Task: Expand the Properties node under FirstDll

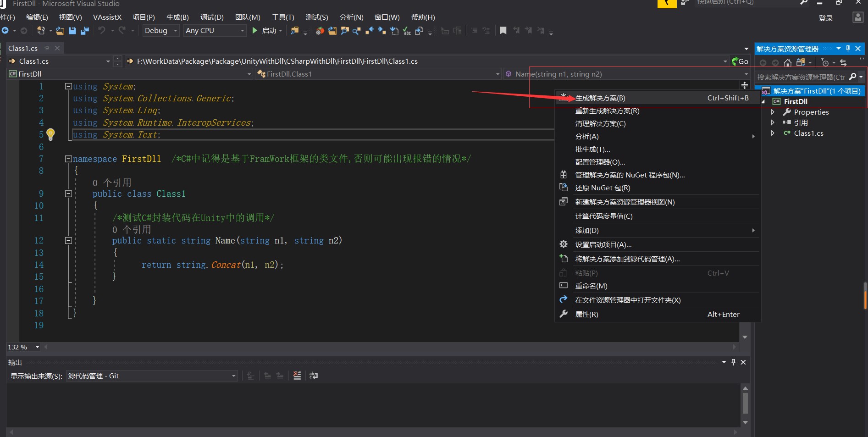Action: point(773,112)
